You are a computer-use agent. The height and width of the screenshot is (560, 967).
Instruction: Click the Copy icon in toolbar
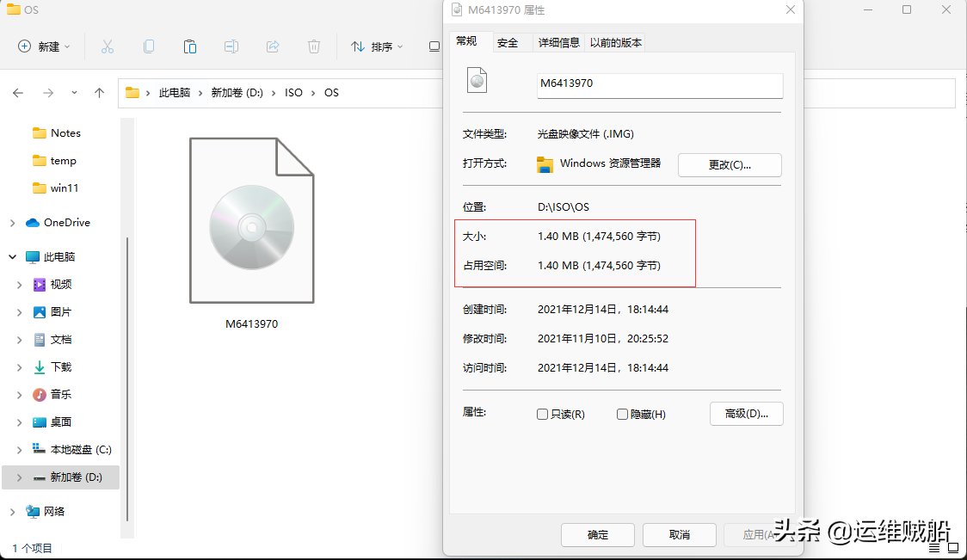coord(148,46)
